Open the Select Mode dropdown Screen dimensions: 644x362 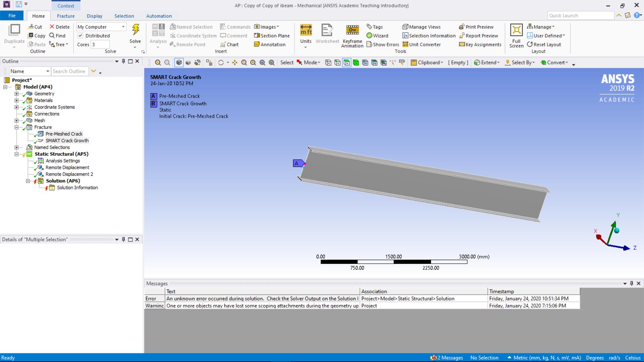pyautogui.click(x=309, y=62)
